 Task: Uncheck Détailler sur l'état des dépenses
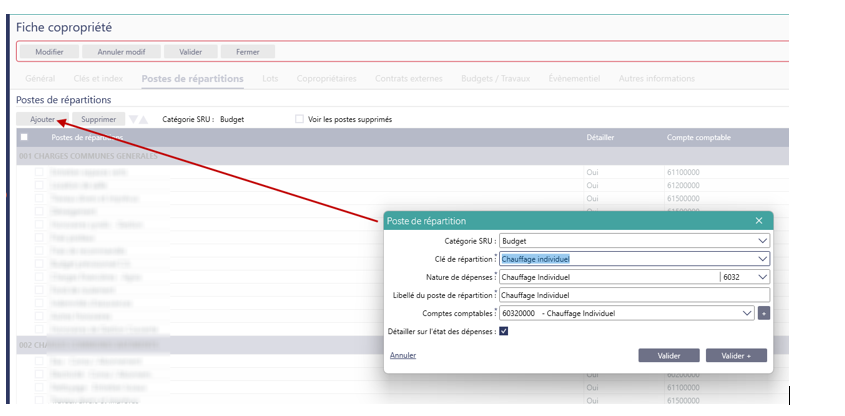click(x=504, y=332)
